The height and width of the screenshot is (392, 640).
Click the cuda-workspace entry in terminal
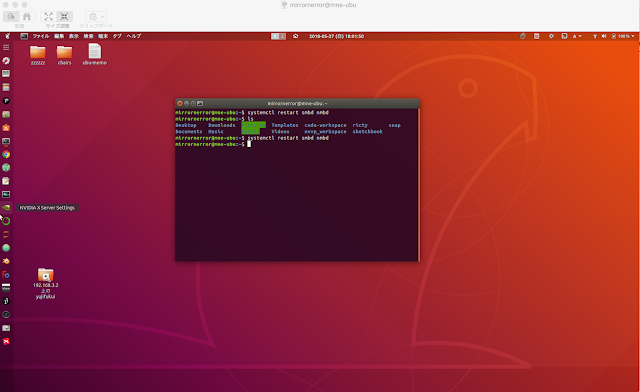(x=325, y=125)
